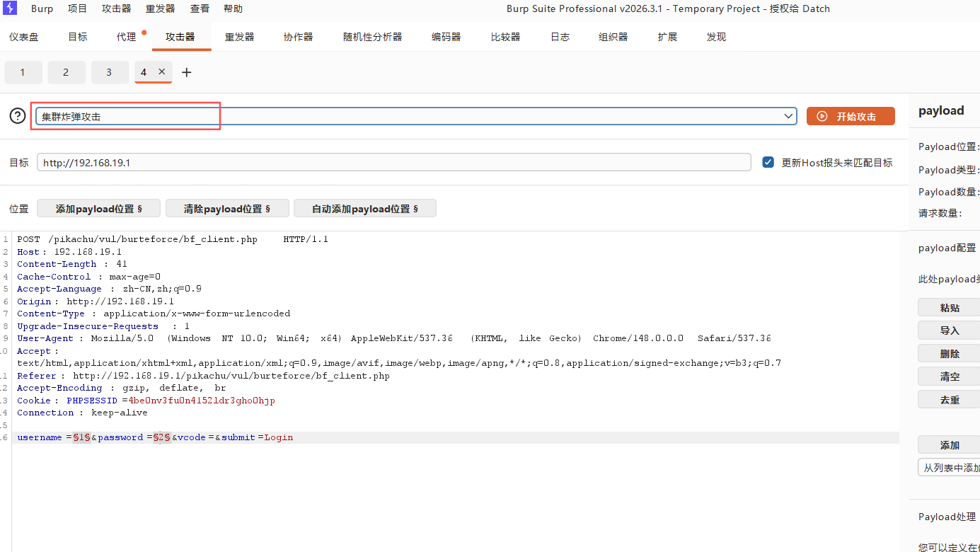This screenshot has height=552, width=980.
Task: Expand the 集群炸弹攻击 attack type dropdown
Action: 788,116
